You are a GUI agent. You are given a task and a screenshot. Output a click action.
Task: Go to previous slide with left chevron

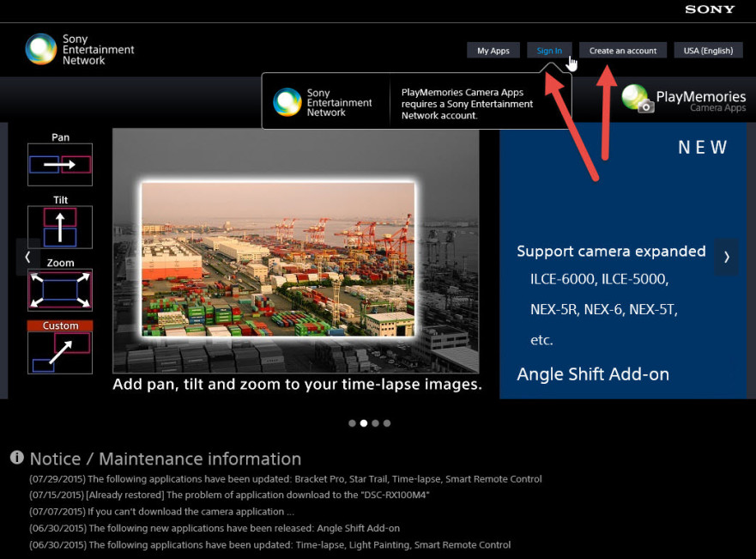(x=27, y=256)
